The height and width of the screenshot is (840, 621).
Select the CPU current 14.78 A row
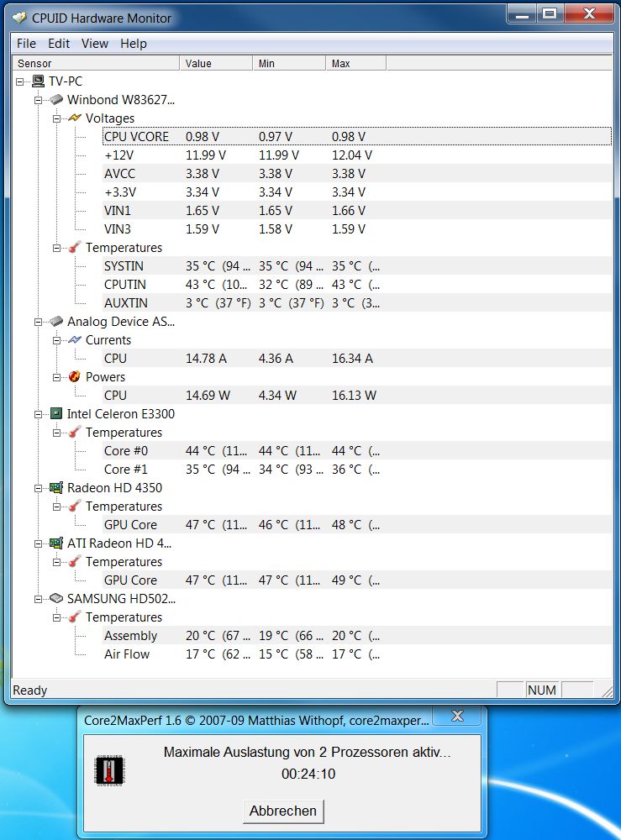pos(357,359)
